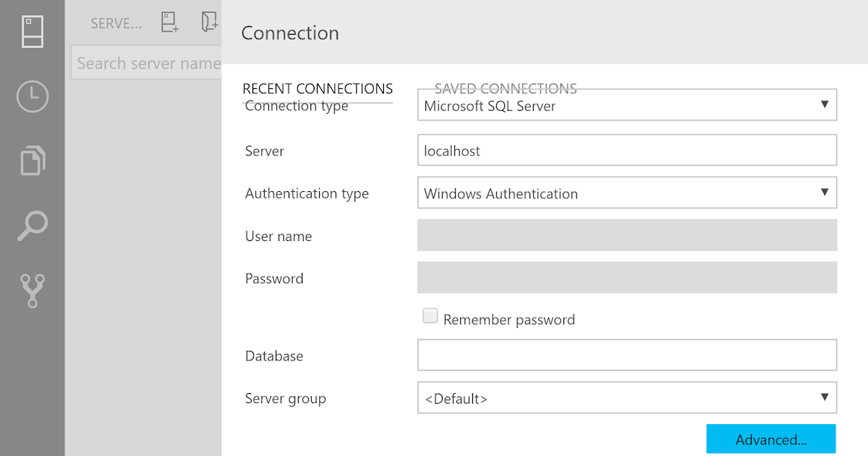Click the New Server Group icon
868x456 pixels.
[x=208, y=22]
